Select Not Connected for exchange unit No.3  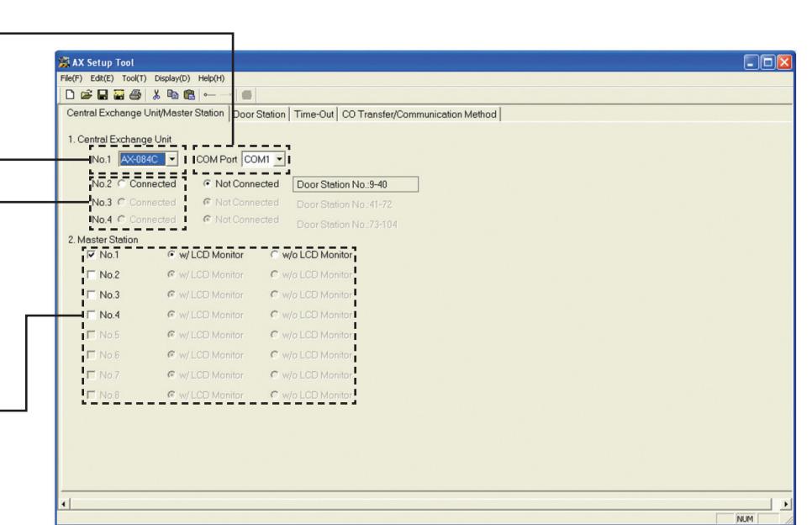pos(207,202)
